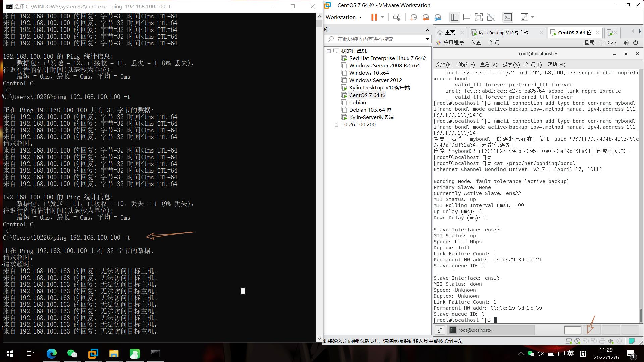The height and width of the screenshot is (362, 644).
Task: Open the terminal 查看(V) menu
Action: pyautogui.click(x=488, y=65)
